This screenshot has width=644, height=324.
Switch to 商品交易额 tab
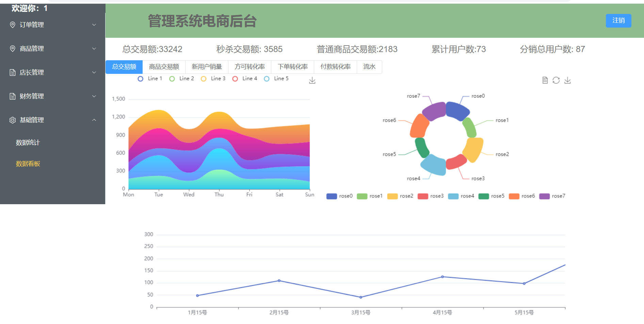click(x=164, y=67)
